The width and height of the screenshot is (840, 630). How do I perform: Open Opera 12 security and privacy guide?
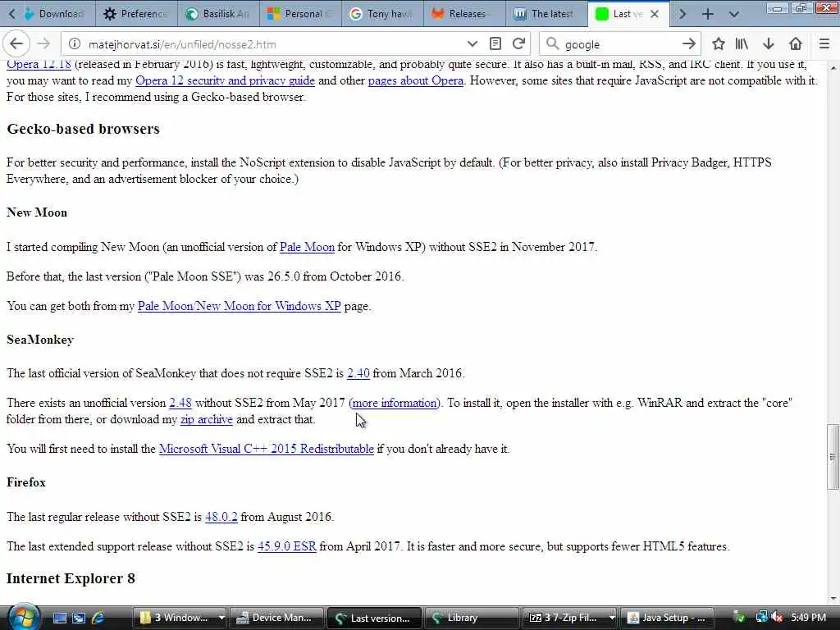225,80
